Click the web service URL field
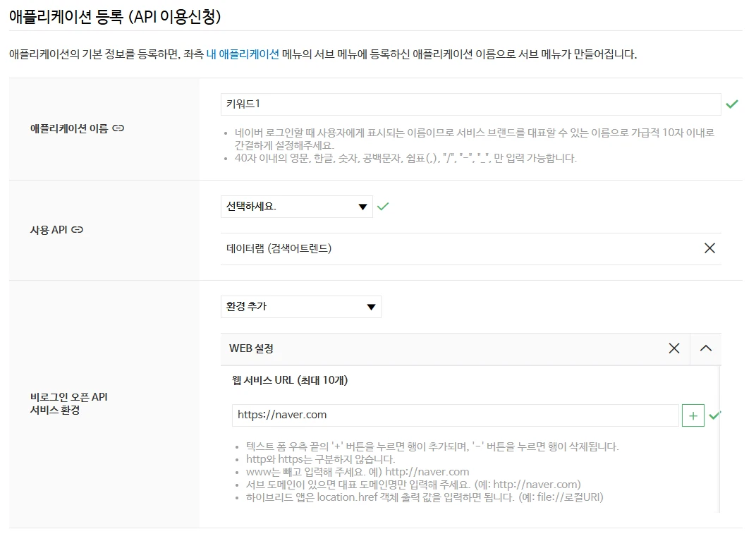 click(455, 415)
